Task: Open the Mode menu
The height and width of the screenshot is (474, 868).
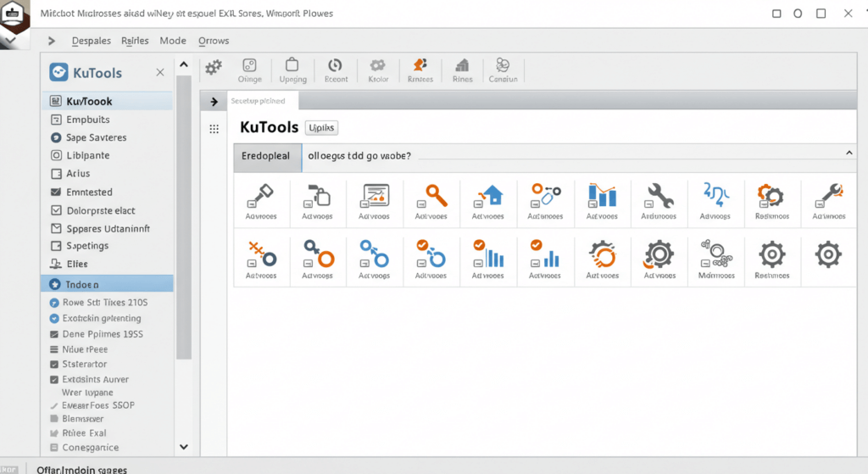Action: point(173,41)
